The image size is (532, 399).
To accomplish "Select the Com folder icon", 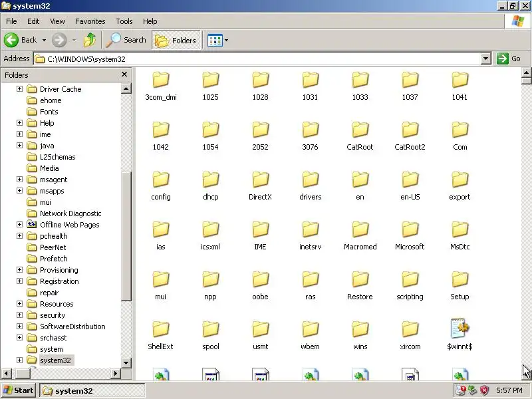I will coord(460,130).
